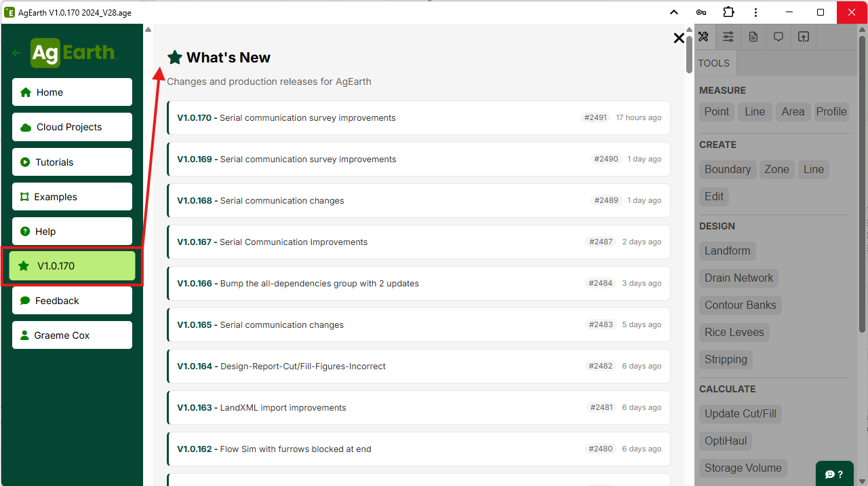The width and height of the screenshot is (868, 486).
Task: Open the Contour Banks tool
Action: (741, 305)
